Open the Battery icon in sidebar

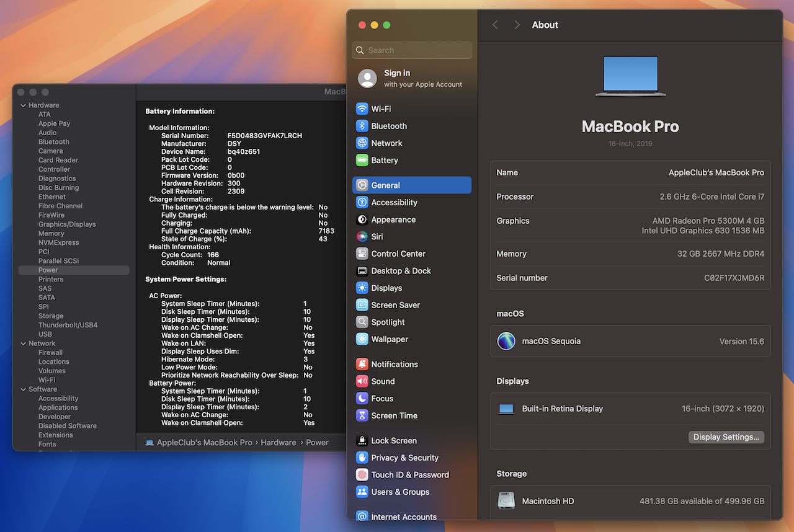362,160
